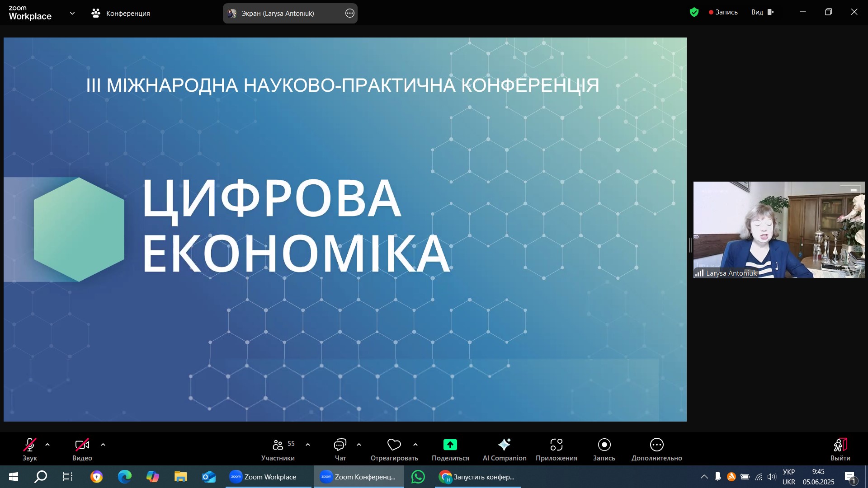Click the React heart icon
The image size is (868, 488).
(394, 446)
